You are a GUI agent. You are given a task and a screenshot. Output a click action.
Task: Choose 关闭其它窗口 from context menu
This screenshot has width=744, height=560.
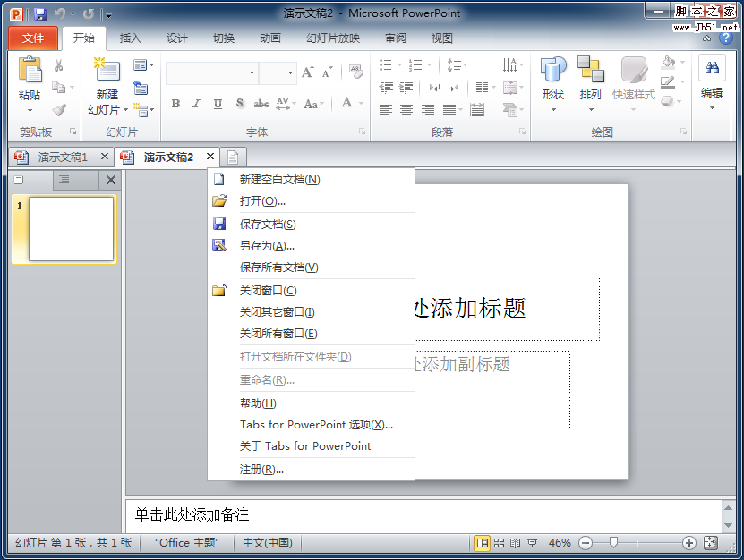coord(311,312)
